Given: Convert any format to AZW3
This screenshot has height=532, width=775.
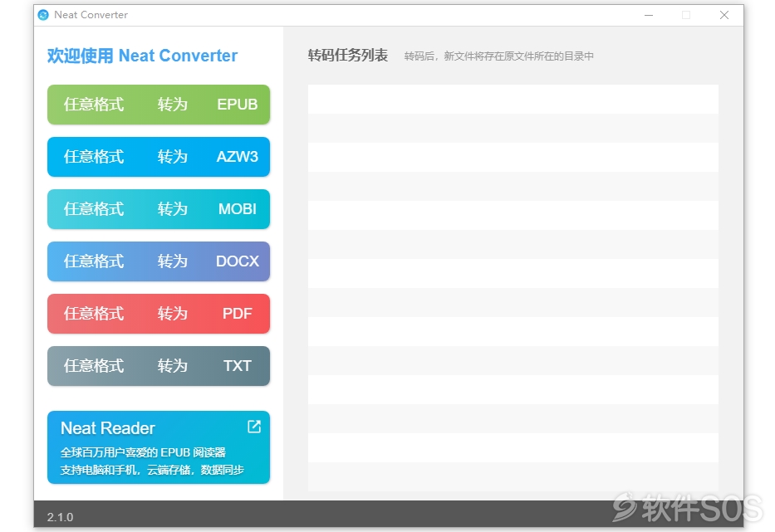Looking at the screenshot, I should click(159, 157).
